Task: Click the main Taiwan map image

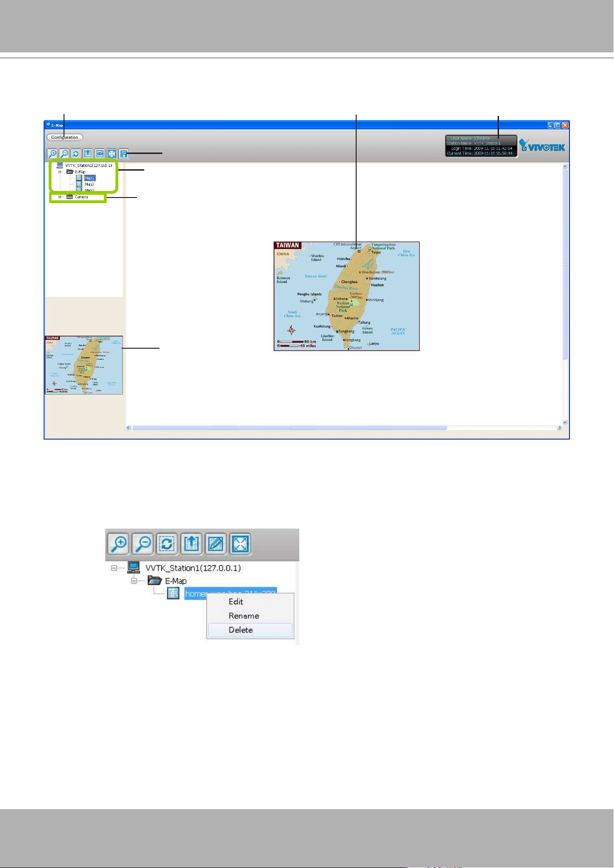Action: coord(346,296)
